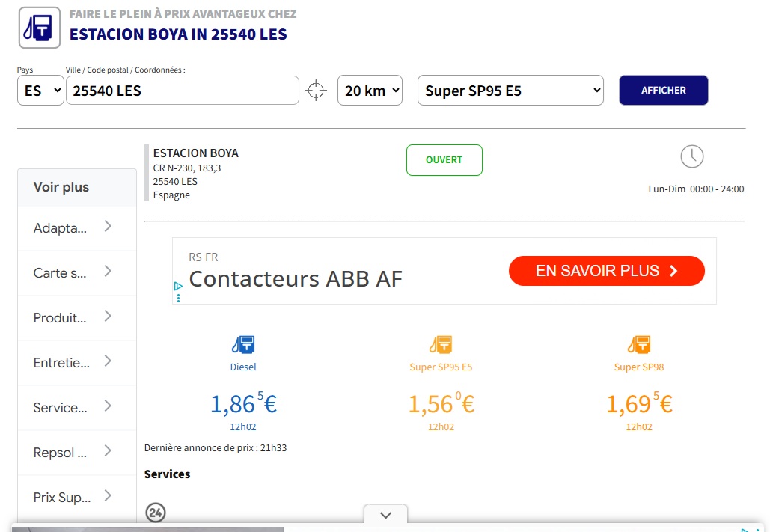770x532 pixels.
Task: Click the 24-hour service icon
Action: 156,513
